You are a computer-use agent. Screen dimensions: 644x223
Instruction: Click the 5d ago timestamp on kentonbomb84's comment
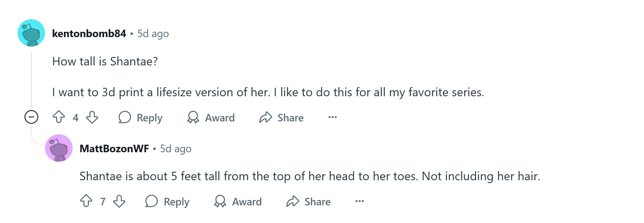153,33
